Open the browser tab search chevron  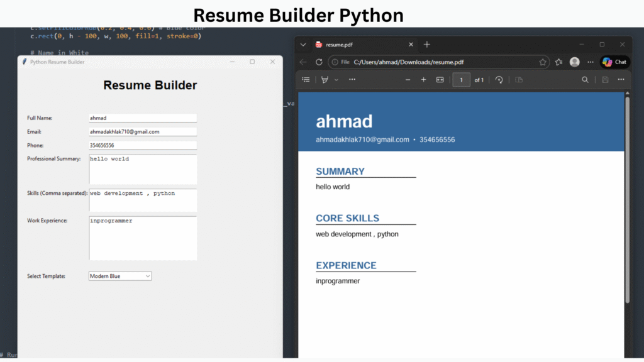tap(303, 45)
